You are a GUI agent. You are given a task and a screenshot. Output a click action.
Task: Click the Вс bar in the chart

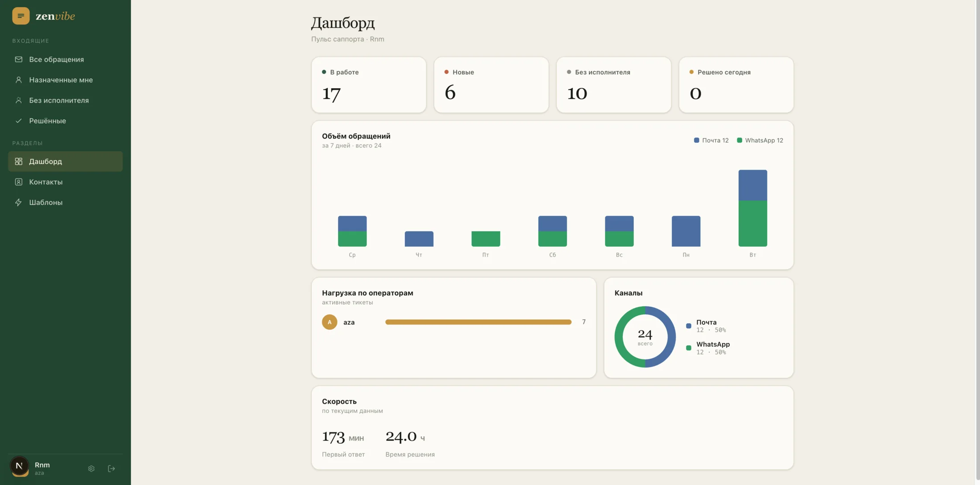[x=619, y=231]
